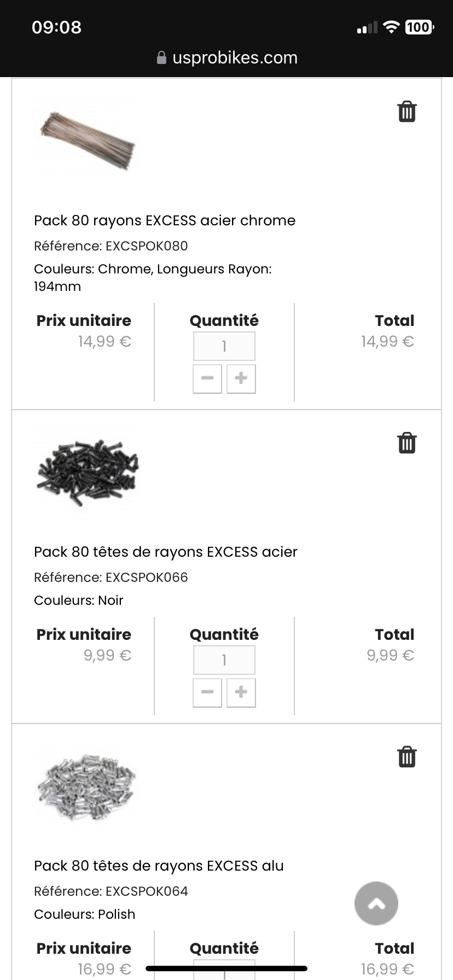The width and height of the screenshot is (453, 980).
Task: Tap the usprobikes.com address bar
Action: tap(234, 58)
